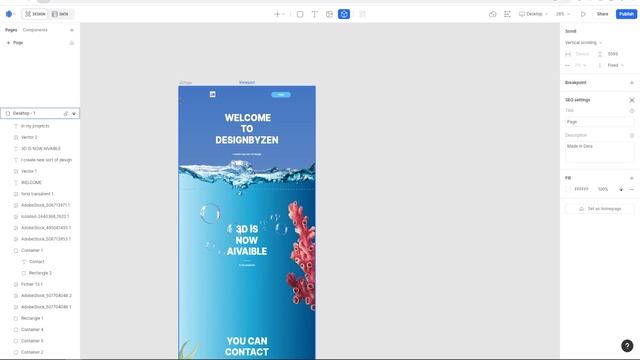This screenshot has width=640, height=360.
Task: Select the highlighted 3D object tool
Action: click(344, 14)
